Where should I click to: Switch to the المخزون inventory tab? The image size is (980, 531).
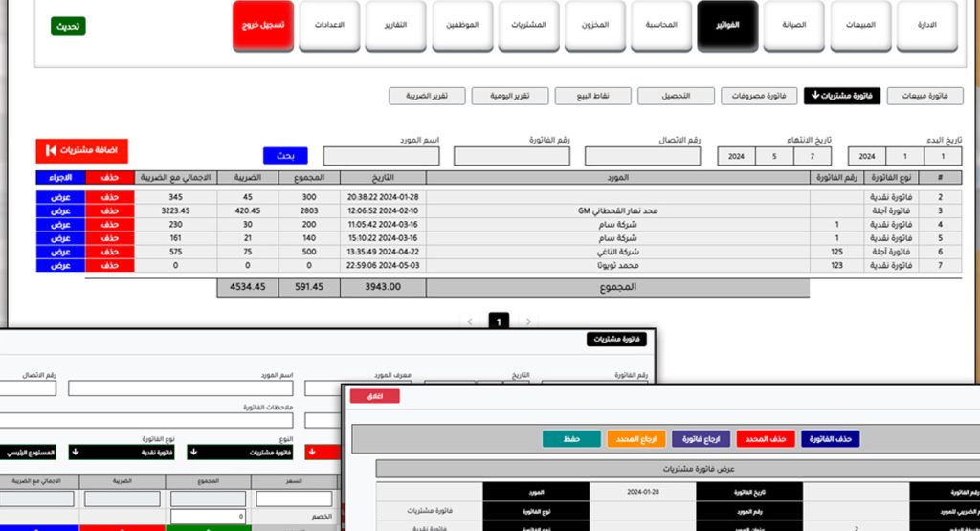click(595, 25)
